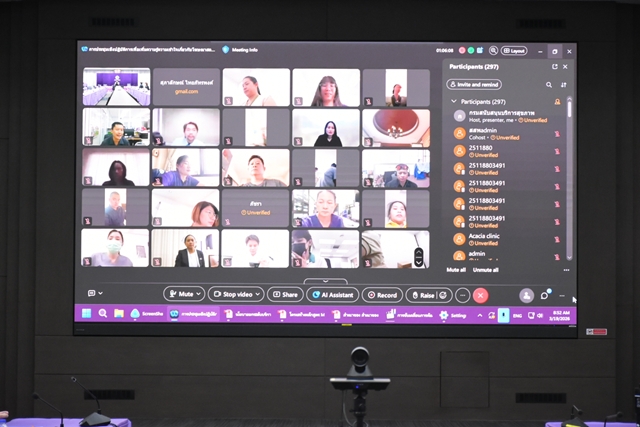
Task: Open the AI Assistant
Action: coord(332,295)
